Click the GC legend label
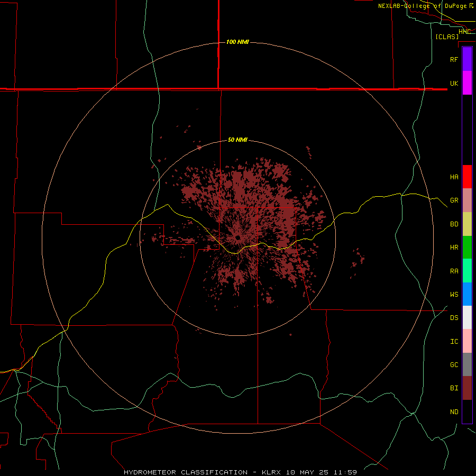Image resolution: width=476 pixels, height=476 pixels. (454, 365)
